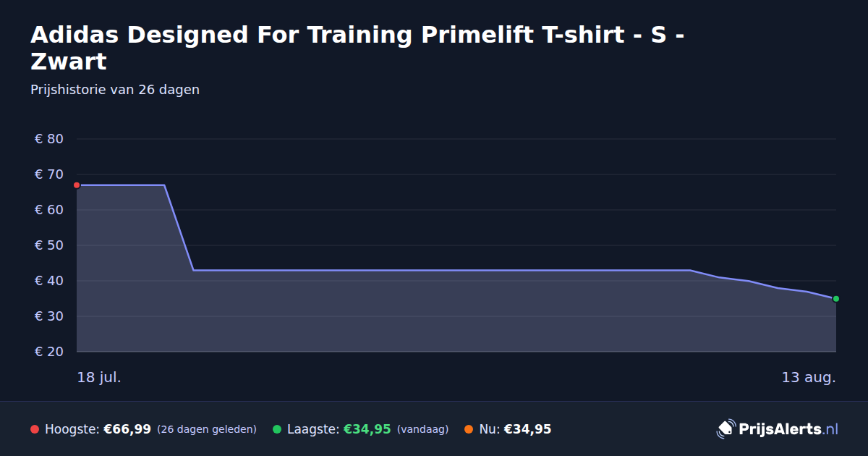Screen dimensions: 868x456
Task: Click the price drop segment of line
Action: pos(179,227)
